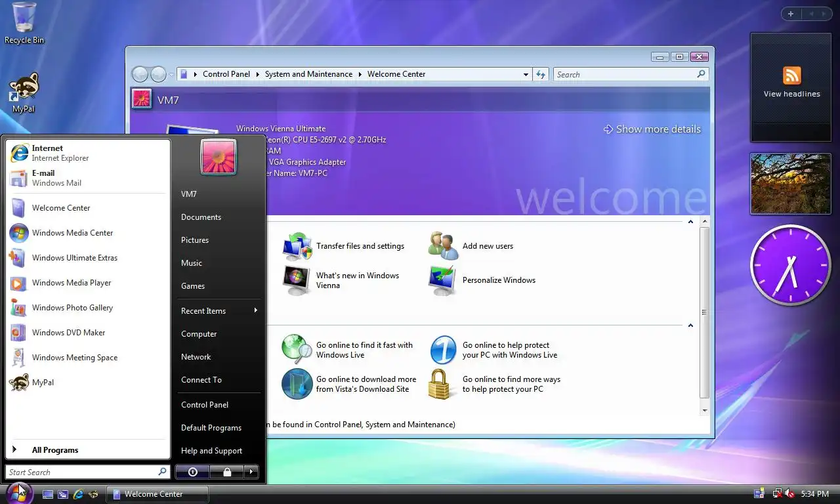This screenshot has width=840, height=504.
Task: Click the RSS feed headlines gadget icon
Action: (x=792, y=75)
